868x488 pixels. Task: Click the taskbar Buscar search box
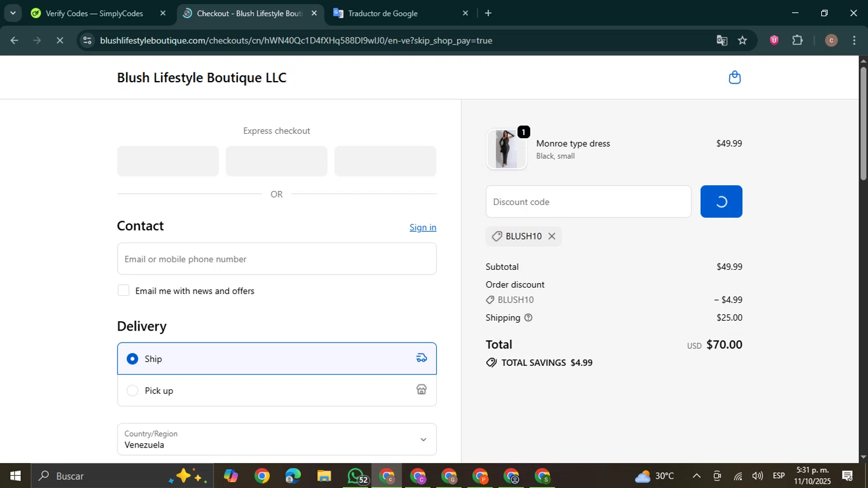click(123, 476)
